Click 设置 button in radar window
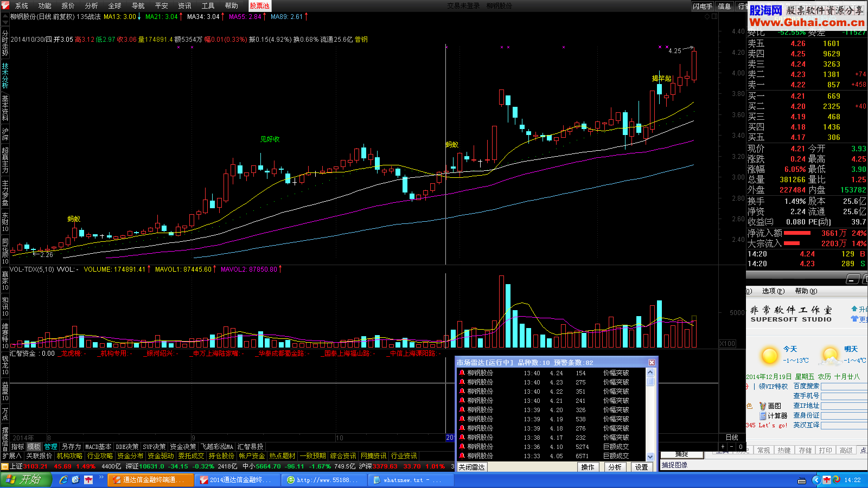This screenshot has width=868, height=488. tap(642, 467)
